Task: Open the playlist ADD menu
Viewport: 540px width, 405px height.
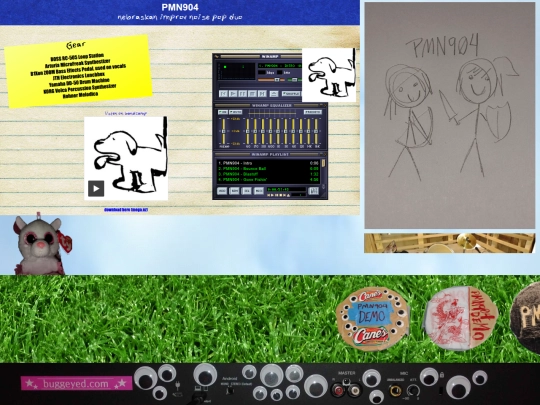Action: [222, 191]
